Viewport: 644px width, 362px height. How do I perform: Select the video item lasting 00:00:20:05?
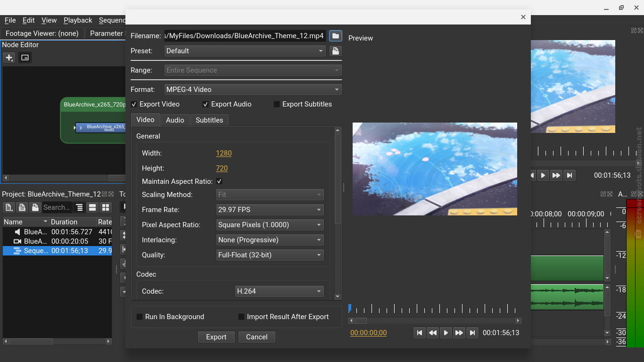[58, 241]
